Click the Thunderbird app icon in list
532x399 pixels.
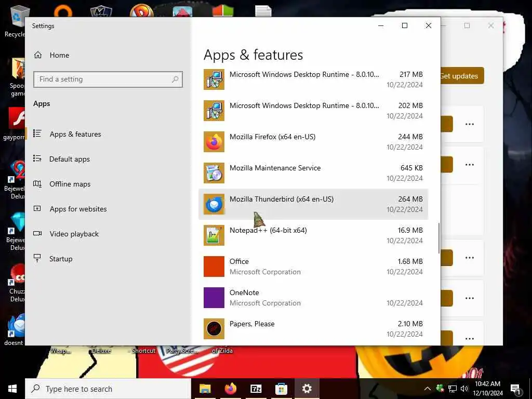tap(214, 204)
